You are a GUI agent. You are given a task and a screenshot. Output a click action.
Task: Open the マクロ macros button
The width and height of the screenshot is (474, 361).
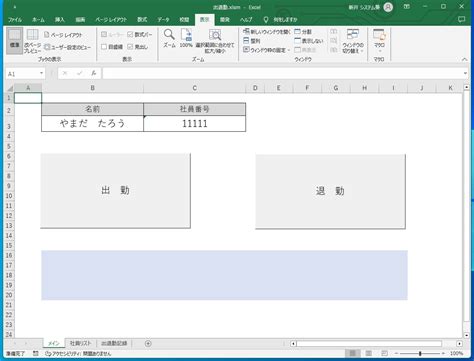point(379,41)
